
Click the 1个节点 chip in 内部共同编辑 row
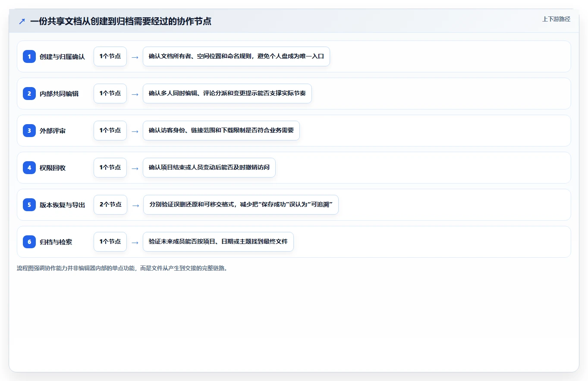tap(110, 94)
